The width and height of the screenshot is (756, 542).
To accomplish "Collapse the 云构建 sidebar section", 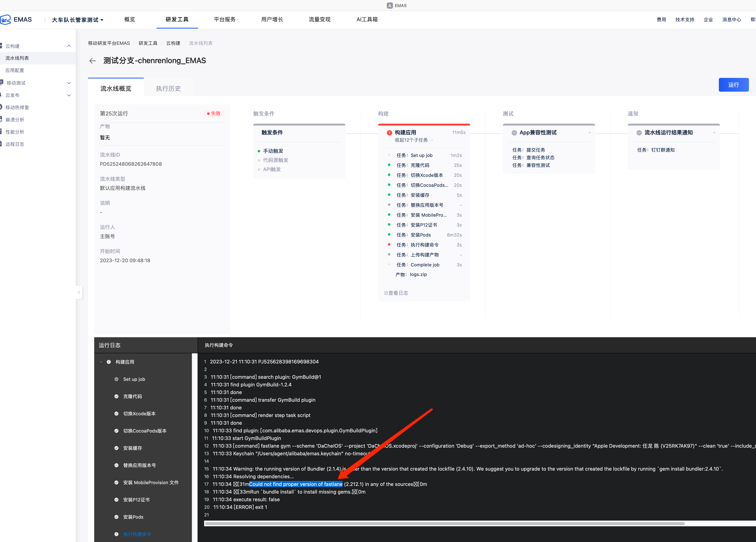I will tap(69, 46).
